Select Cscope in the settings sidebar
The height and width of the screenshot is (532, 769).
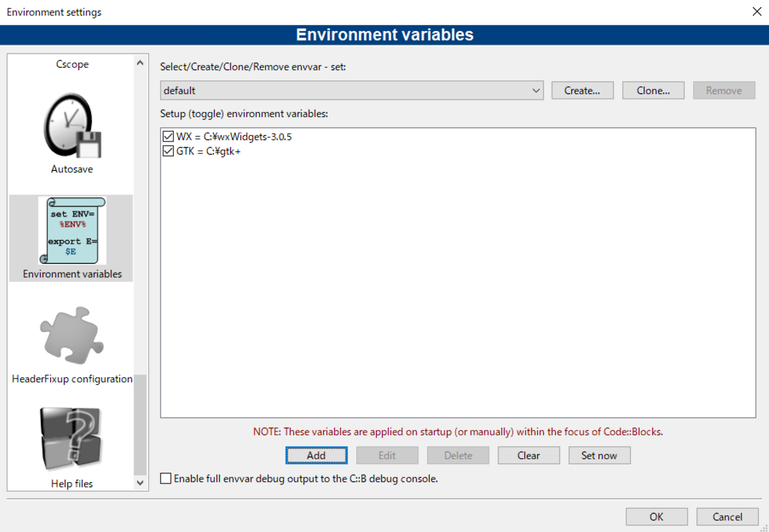[x=72, y=64]
